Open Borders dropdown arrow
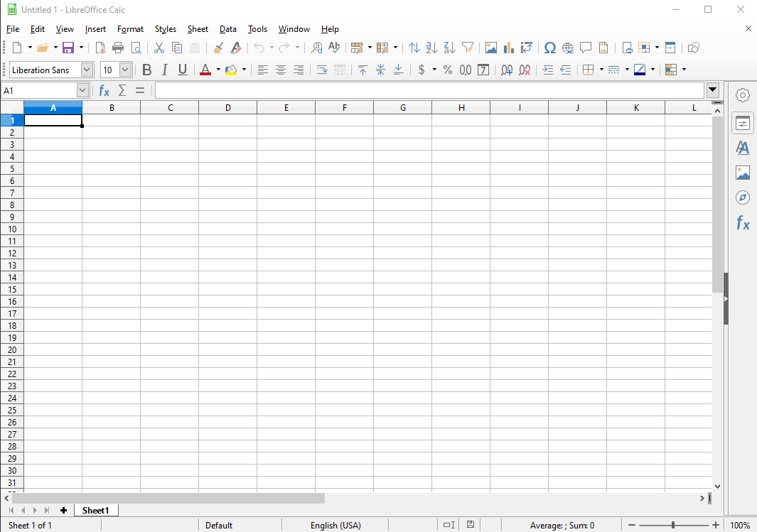This screenshot has height=532, width=757. point(601,70)
